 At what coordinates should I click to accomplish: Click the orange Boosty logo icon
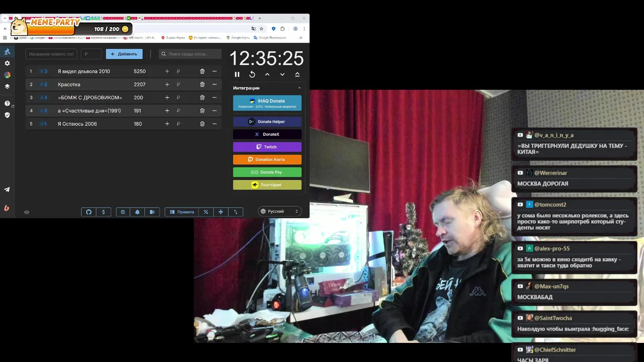coord(7,208)
